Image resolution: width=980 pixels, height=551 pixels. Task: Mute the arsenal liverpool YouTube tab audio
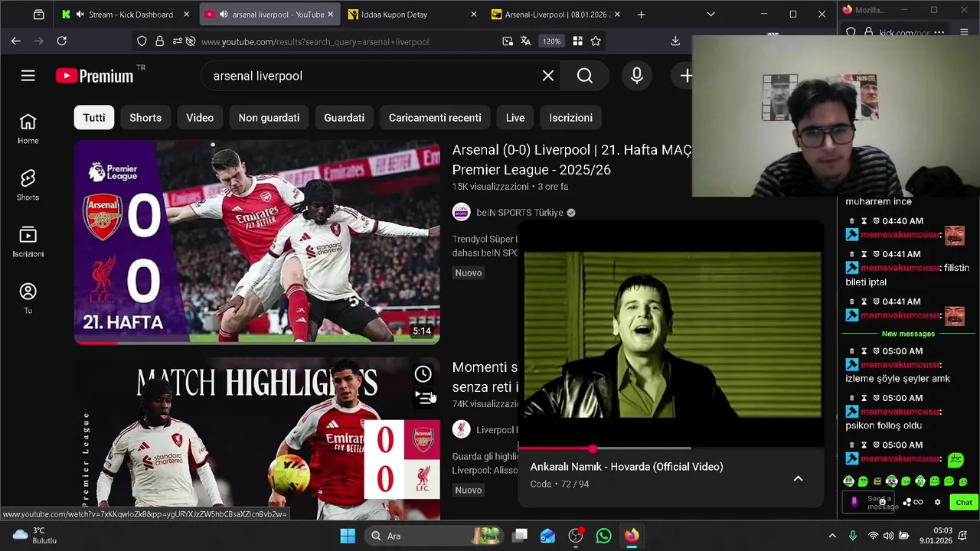click(x=224, y=15)
